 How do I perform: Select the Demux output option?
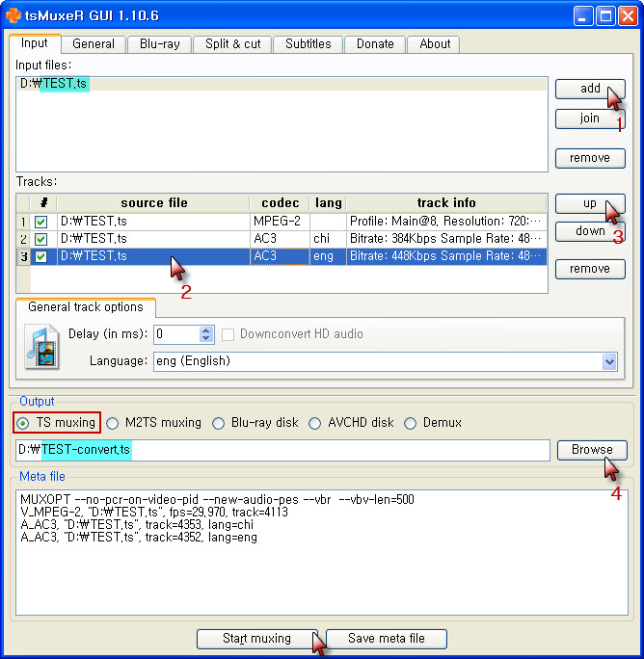pyautogui.click(x=433, y=423)
